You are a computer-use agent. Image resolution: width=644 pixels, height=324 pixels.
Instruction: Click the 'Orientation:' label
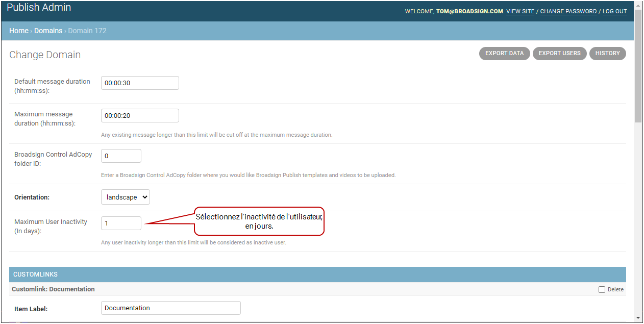(x=32, y=197)
